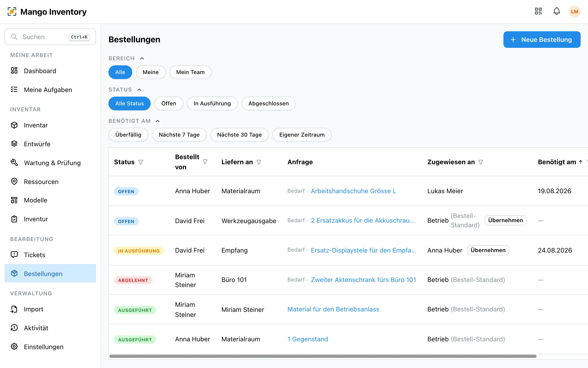Open the 2 Ersatzakkus request link
Image resolution: width=588 pixels, height=368 pixels.
362,221
